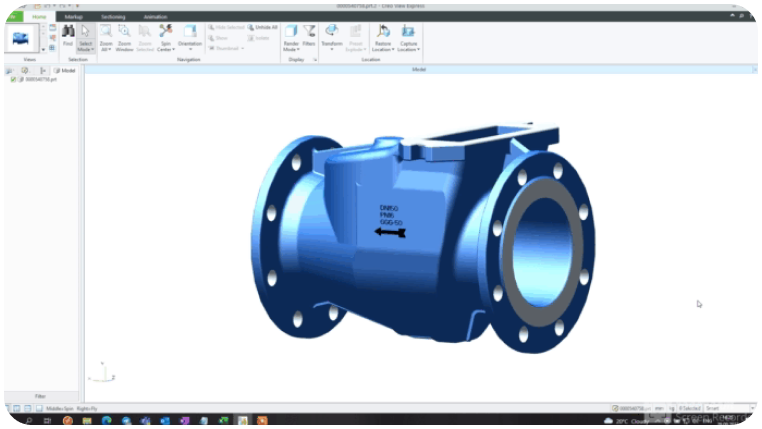Click the 0000540758.prt status bar entry
762x429 pixels.
pyautogui.click(x=631, y=409)
